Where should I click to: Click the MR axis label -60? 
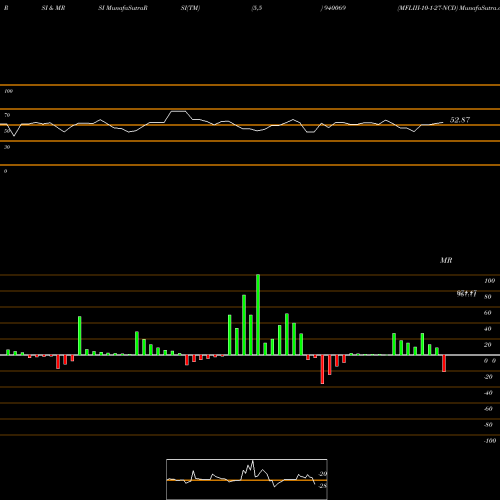(x=488, y=409)
